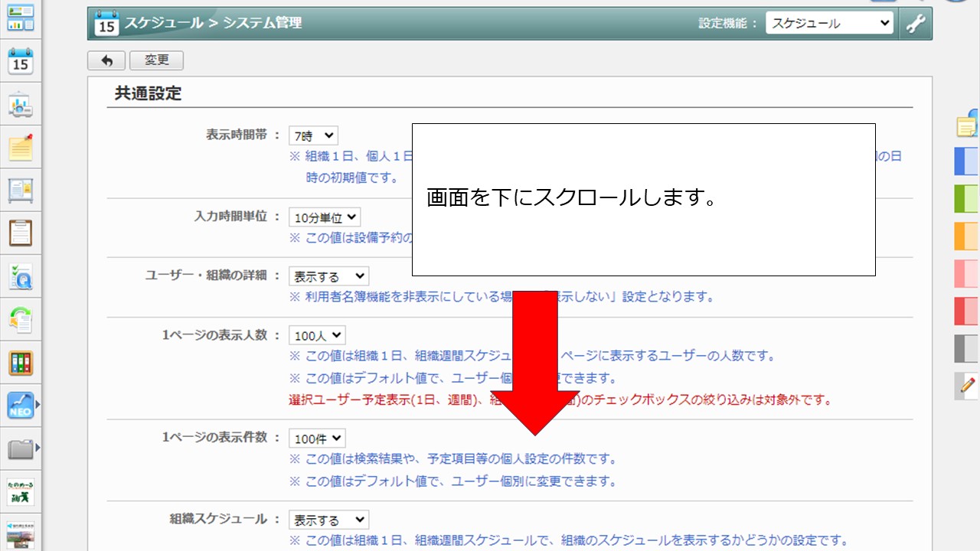Open the calendar schedule icon in sidebar
The image size is (980, 551).
coord(21,62)
